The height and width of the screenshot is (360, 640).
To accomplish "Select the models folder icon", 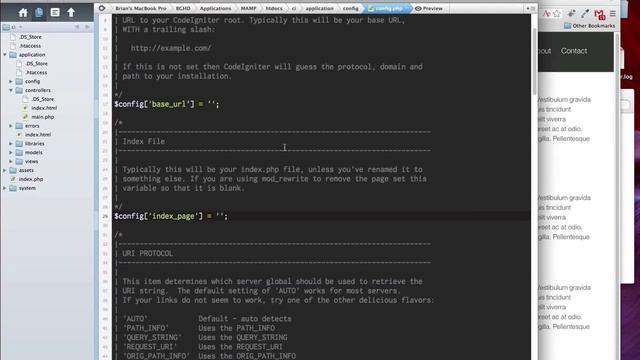I will (19, 152).
